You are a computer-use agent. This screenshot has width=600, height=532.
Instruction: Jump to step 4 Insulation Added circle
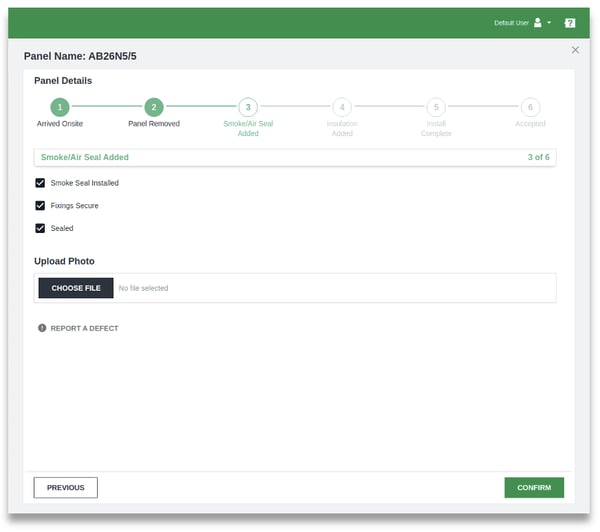point(342,107)
